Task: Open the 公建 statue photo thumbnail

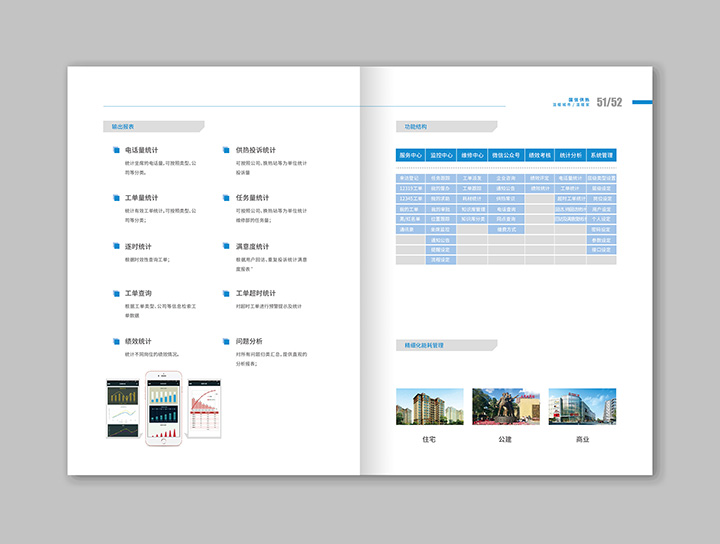Action: pyautogui.click(x=505, y=406)
